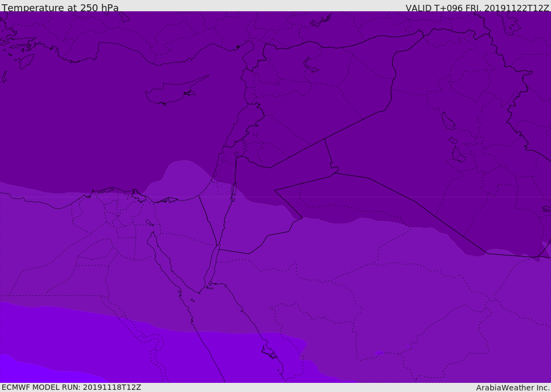Click the small island of Rhodes near top-left
This screenshot has width=551, height=392.
[x=26, y=60]
